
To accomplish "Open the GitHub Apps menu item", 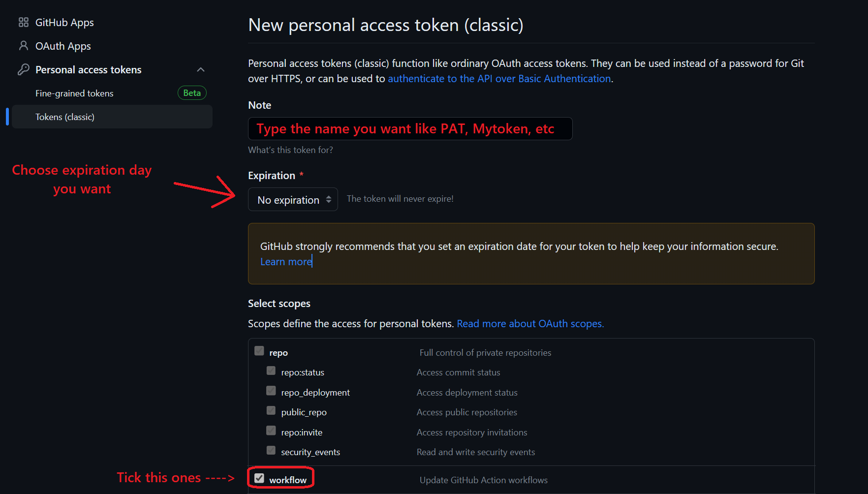I will coord(64,23).
